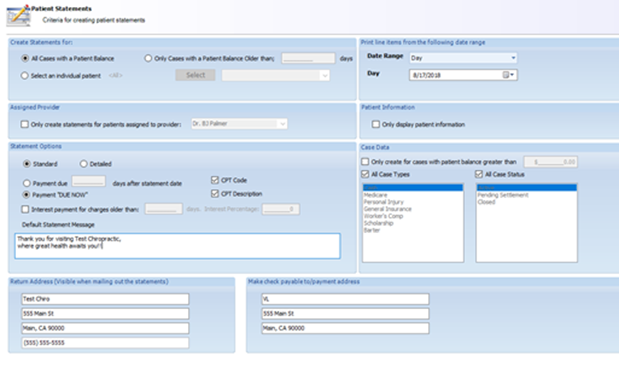
Task: Toggle the CPT Description checkbox
Action: [x=215, y=193]
